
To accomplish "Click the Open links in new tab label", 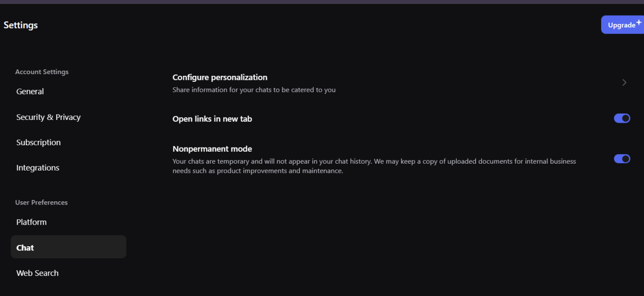I will 212,119.
